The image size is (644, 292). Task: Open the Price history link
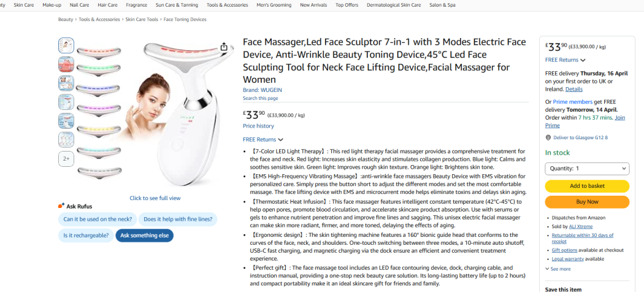click(x=258, y=126)
